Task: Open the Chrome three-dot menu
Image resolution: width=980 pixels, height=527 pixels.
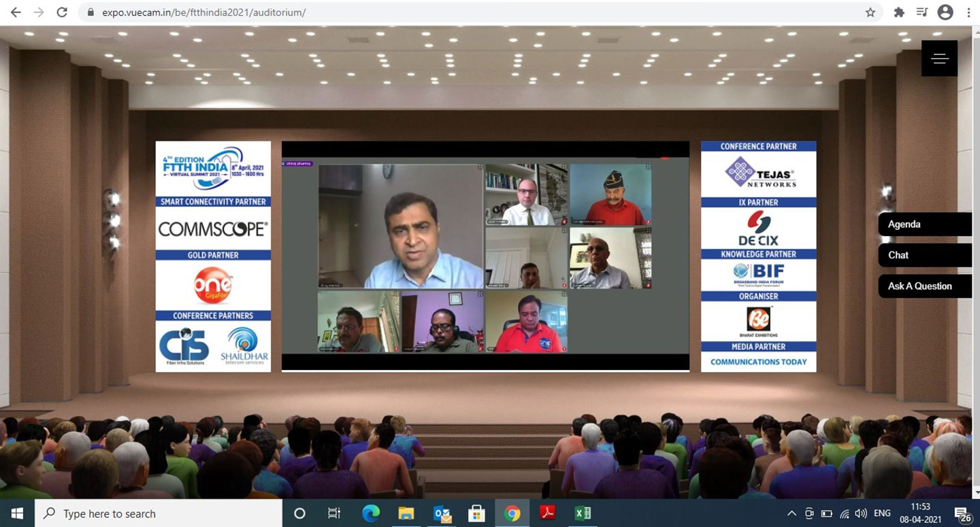Action: pos(968,12)
